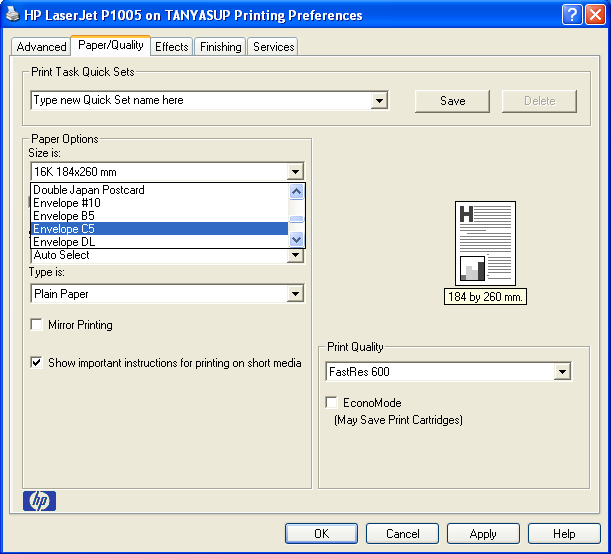Click the OK button
The width and height of the screenshot is (611, 554).
(321, 533)
